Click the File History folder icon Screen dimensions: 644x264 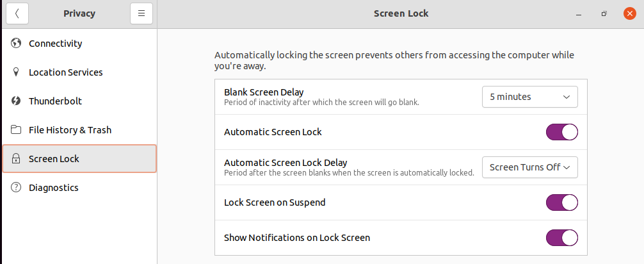(17, 130)
